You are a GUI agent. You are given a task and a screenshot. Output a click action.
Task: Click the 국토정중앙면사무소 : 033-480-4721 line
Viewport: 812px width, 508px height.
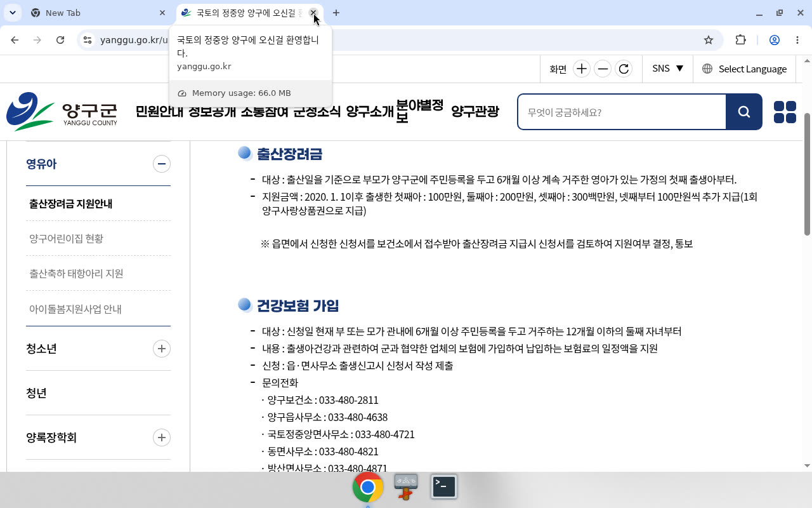pyautogui.click(x=341, y=434)
